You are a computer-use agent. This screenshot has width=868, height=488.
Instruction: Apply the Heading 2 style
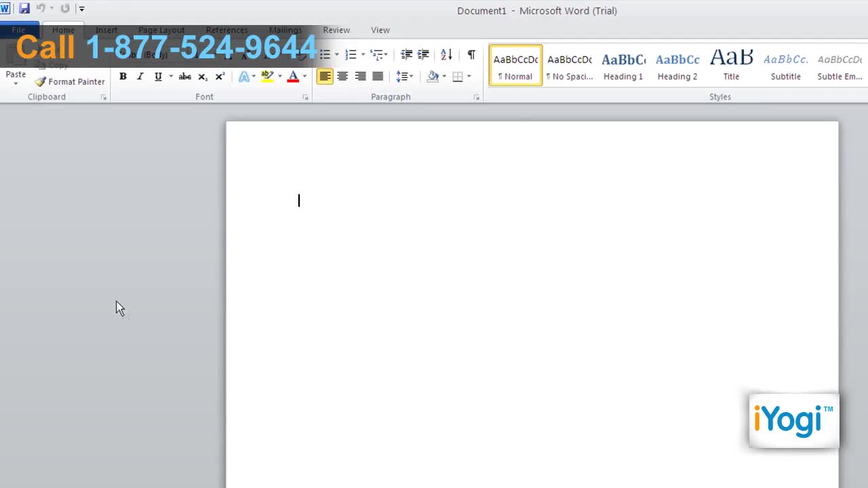tap(677, 65)
